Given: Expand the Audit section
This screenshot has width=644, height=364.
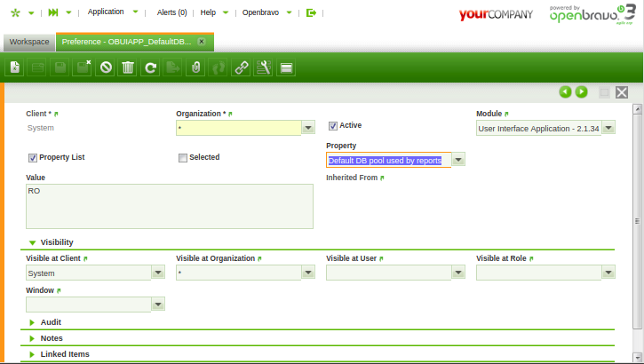Looking at the screenshot, I should 51,322.
